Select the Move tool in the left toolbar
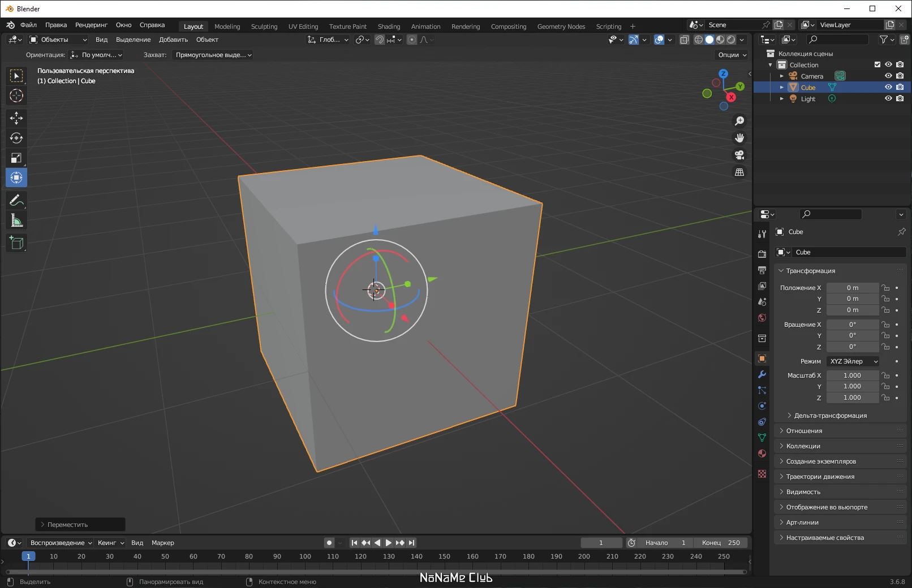 (x=16, y=118)
